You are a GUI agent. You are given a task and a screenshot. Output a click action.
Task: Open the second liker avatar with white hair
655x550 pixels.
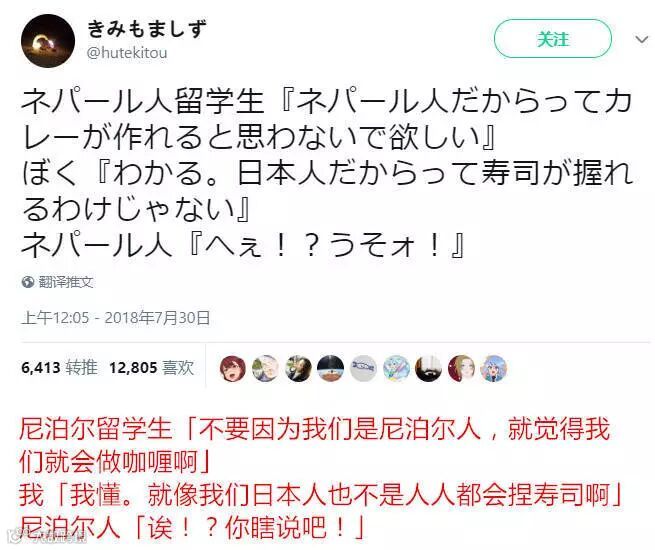coord(265,369)
